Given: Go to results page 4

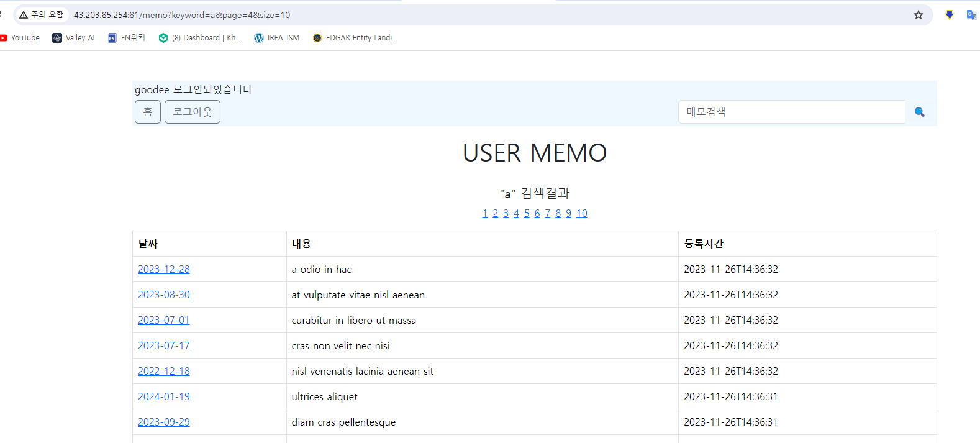Looking at the screenshot, I should [x=516, y=213].
